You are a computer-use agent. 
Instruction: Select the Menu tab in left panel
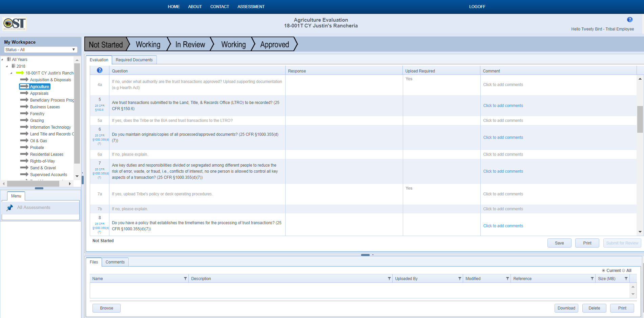point(16,196)
